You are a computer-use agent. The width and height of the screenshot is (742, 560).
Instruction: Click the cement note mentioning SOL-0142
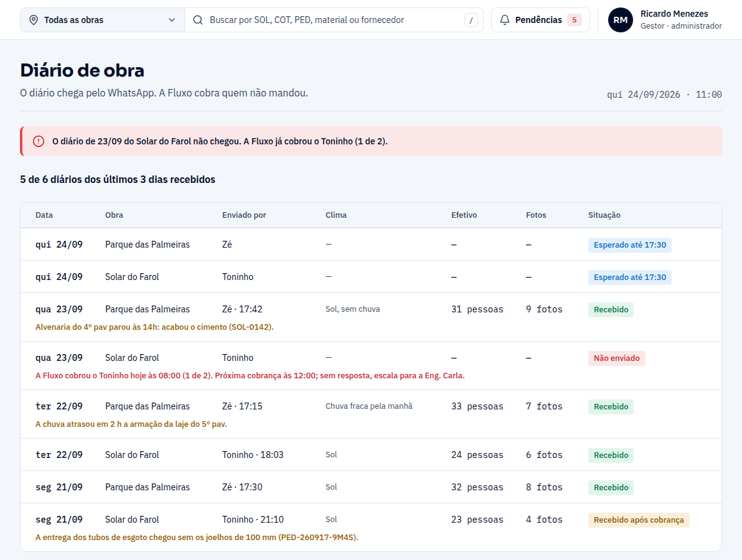coord(154,327)
